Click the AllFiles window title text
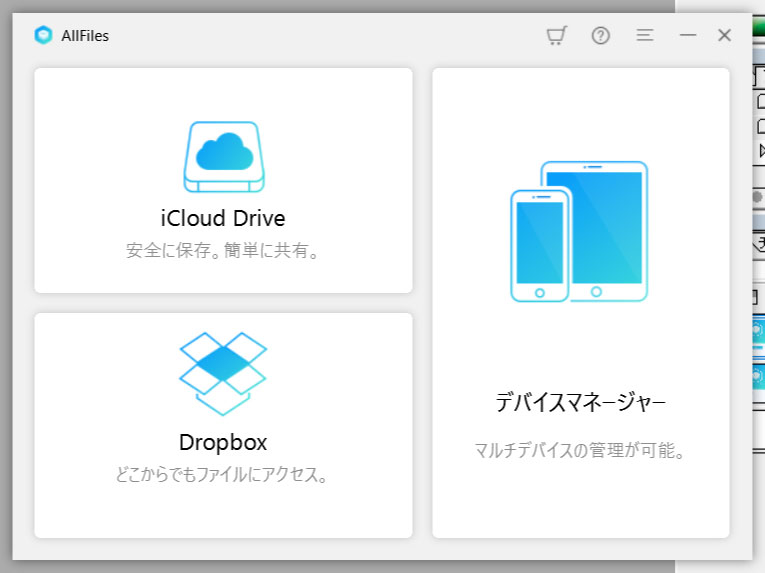The width and height of the screenshot is (765, 573). tap(84, 36)
